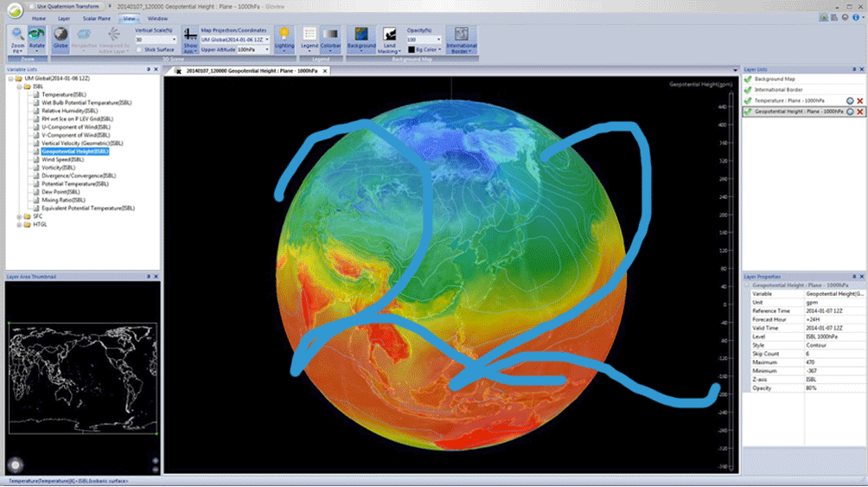
Task: Open settings of Geopotential Height layer
Action: (x=850, y=112)
